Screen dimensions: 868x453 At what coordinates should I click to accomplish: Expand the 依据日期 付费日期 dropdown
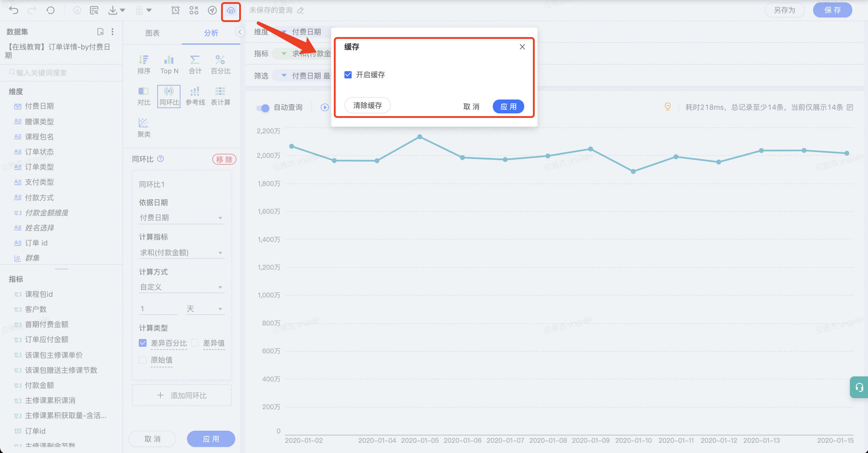(182, 217)
